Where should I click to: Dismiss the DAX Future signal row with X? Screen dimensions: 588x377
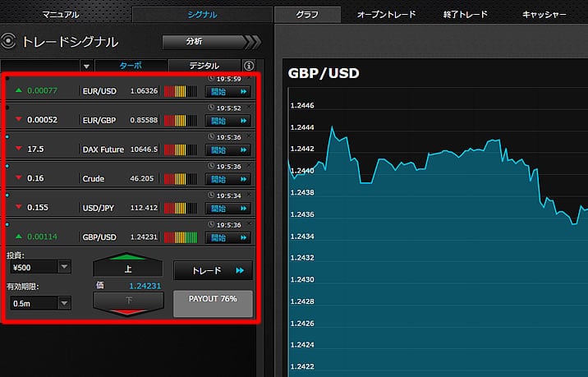point(250,136)
